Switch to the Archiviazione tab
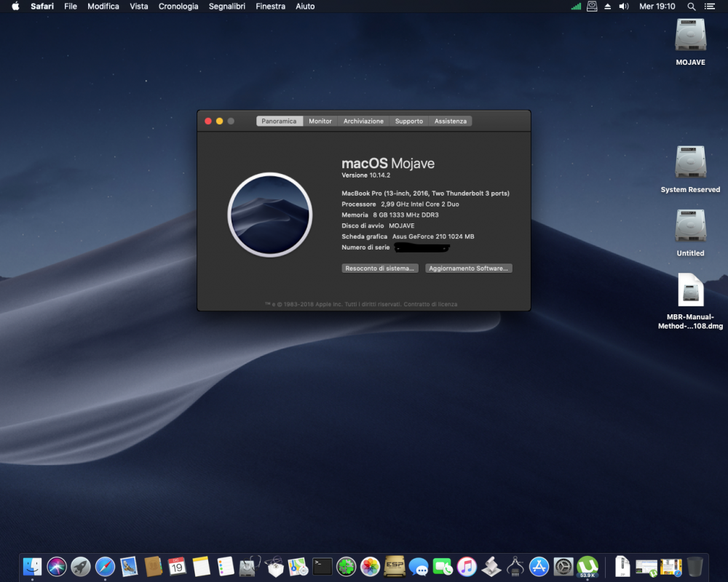728x582 pixels. tap(363, 121)
